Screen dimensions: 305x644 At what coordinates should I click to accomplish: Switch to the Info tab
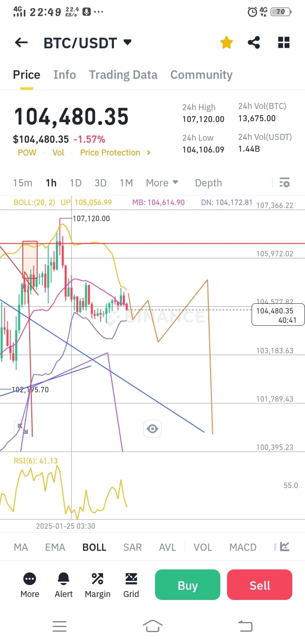coord(64,75)
